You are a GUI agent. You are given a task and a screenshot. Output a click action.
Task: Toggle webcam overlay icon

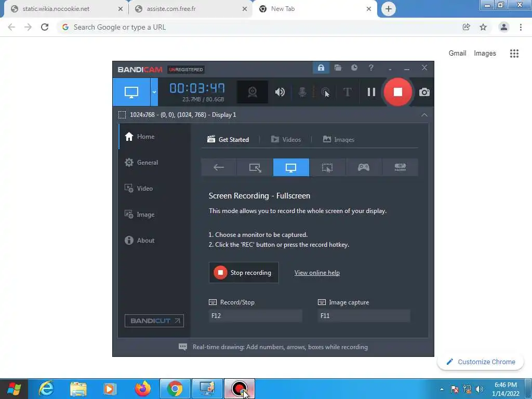(252, 92)
